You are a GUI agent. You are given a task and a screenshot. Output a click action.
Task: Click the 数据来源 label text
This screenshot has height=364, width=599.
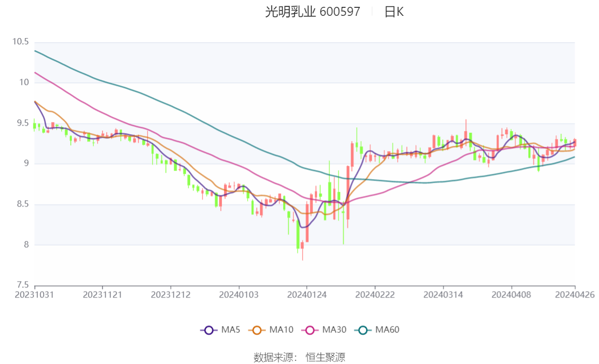coord(275,358)
